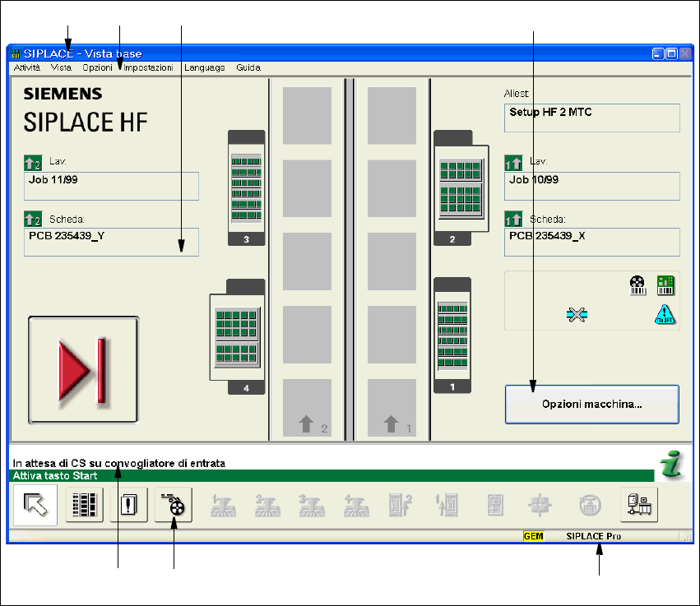Viewport: 700px width, 606px height.
Task: Click lane 2 arrow icon above PCB 235439_Y
Action: tap(33, 219)
